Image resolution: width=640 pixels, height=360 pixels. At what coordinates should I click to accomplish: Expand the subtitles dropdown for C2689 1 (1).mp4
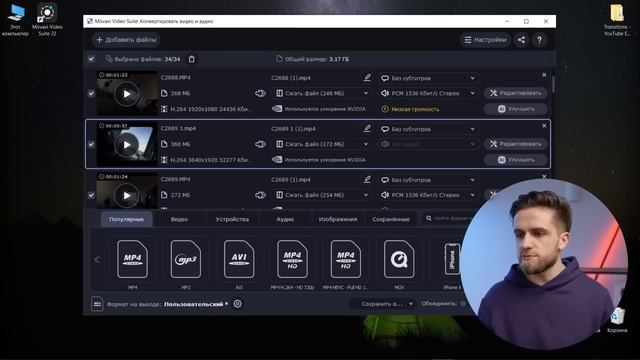coord(428,129)
